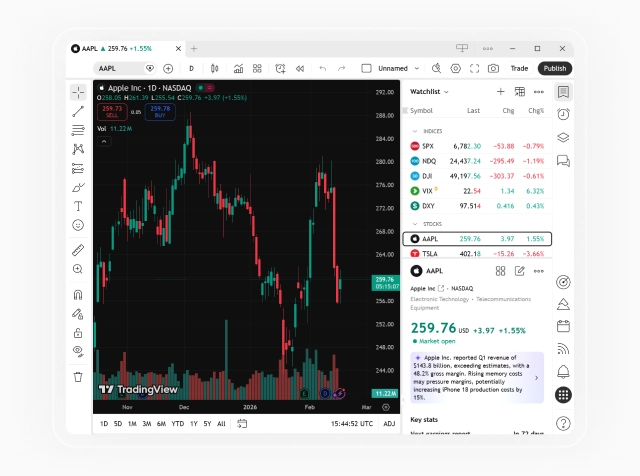
Task: Click the Trade button
Action: (519, 69)
